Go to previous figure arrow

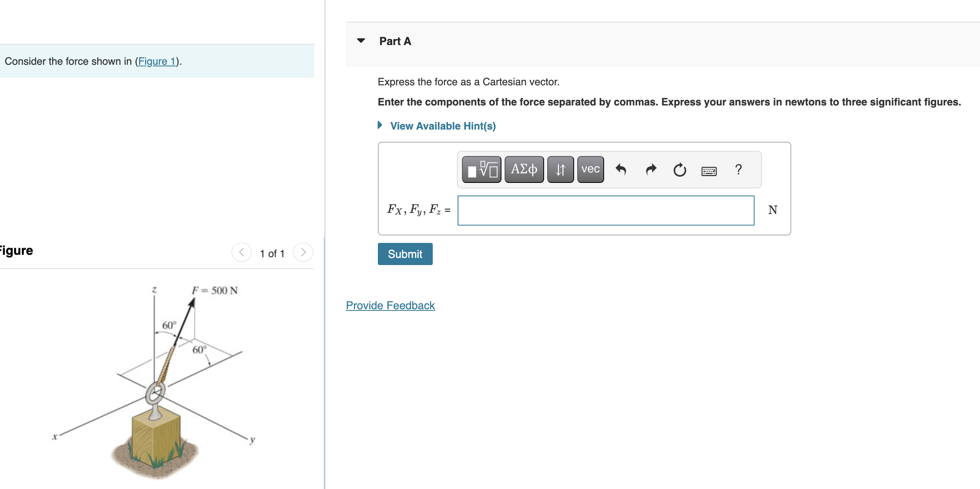tap(242, 252)
